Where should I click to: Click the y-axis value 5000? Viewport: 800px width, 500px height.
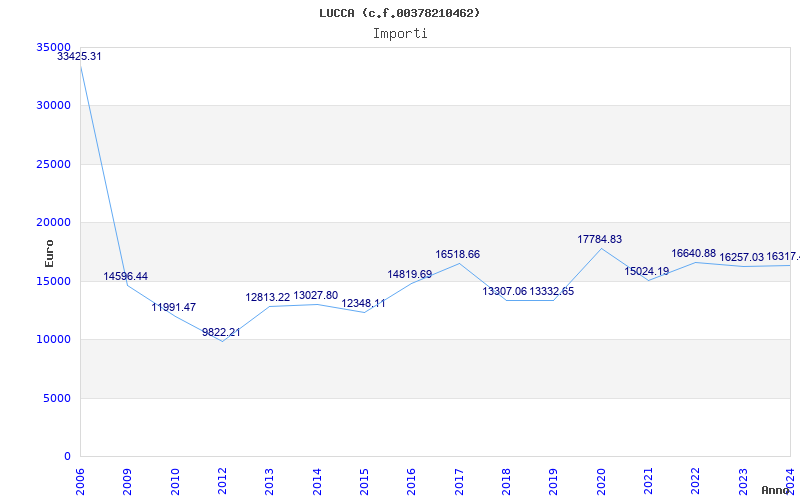(x=56, y=398)
